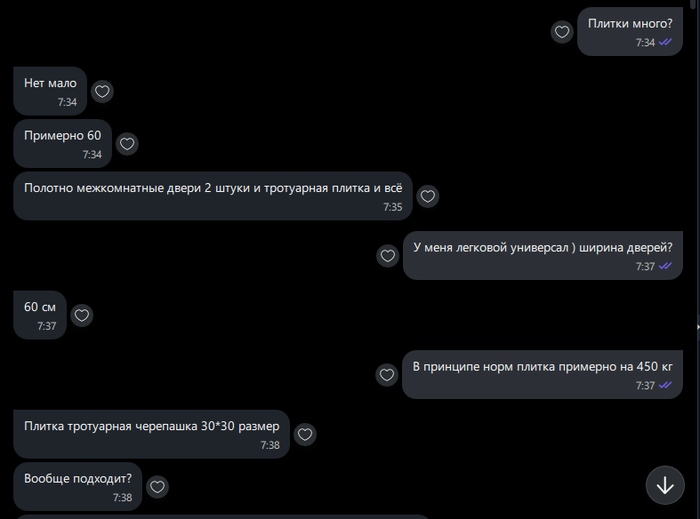Click the "Вообще подходит?" message bubble
This screenshot has height=519, width=700.
[x=78, y=486]
